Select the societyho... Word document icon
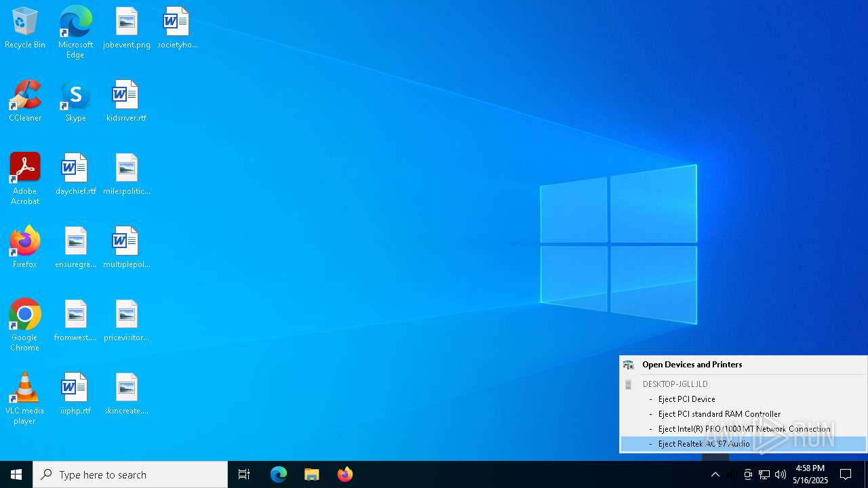 pyautogui.click(x=177, y=28)
